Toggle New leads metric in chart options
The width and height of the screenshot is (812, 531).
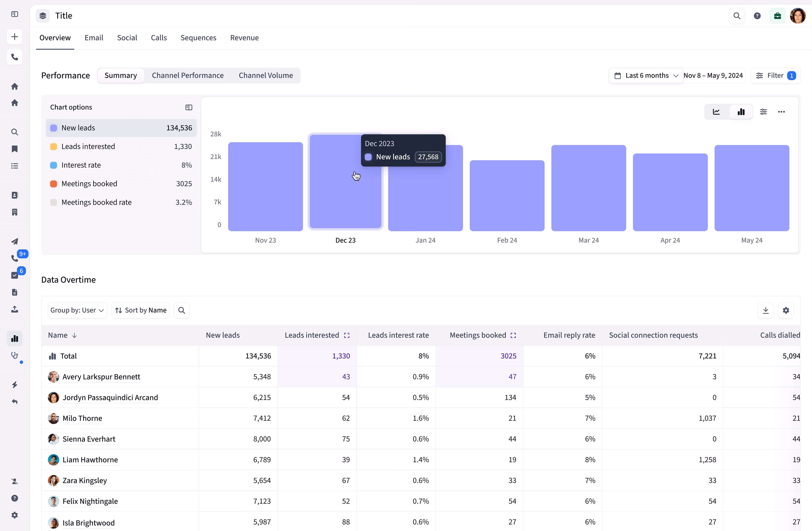click(x=121, y=128)
